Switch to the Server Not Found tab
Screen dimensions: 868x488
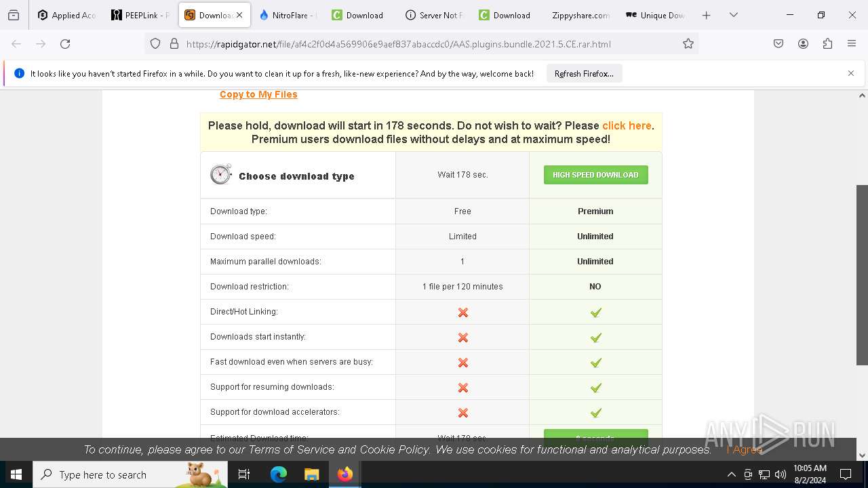[435, 15]
